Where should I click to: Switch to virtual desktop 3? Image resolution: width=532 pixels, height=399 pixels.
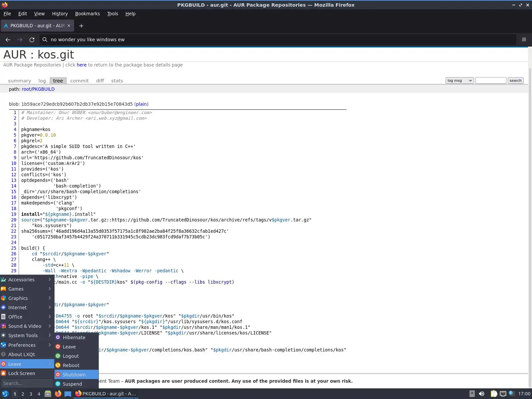tap(31, 394)
